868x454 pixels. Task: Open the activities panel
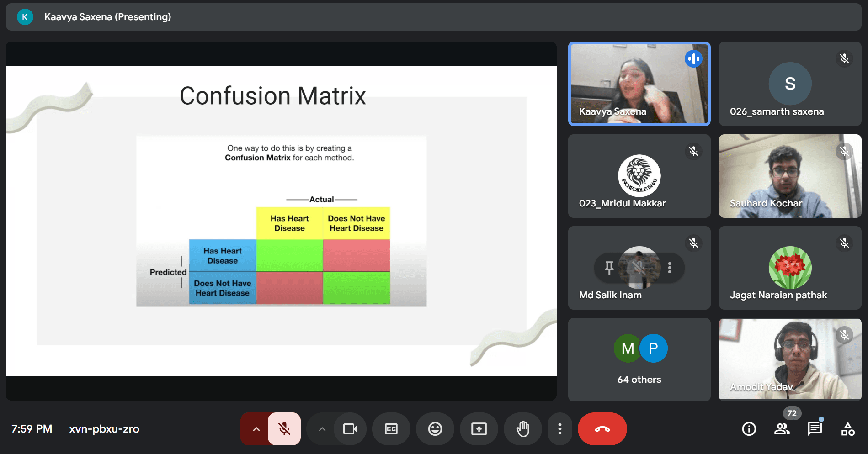point(848,429)
